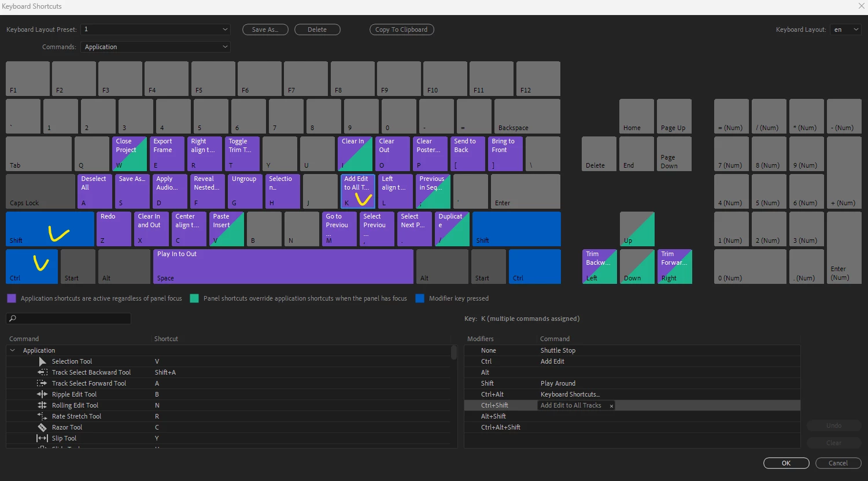868x481 pixels.
Task: Open the Keyboard Layout Preset dropdown
Action: pyautogui.click(x=156, y=29)
